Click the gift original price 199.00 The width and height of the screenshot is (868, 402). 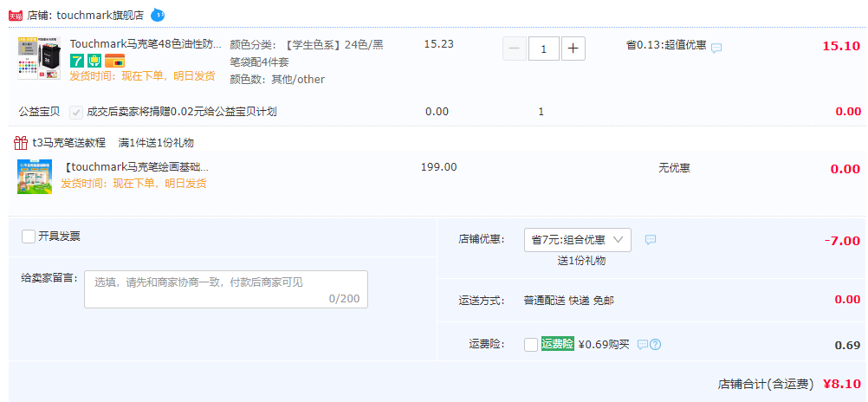pyautogui.click(x=439, y=166)
